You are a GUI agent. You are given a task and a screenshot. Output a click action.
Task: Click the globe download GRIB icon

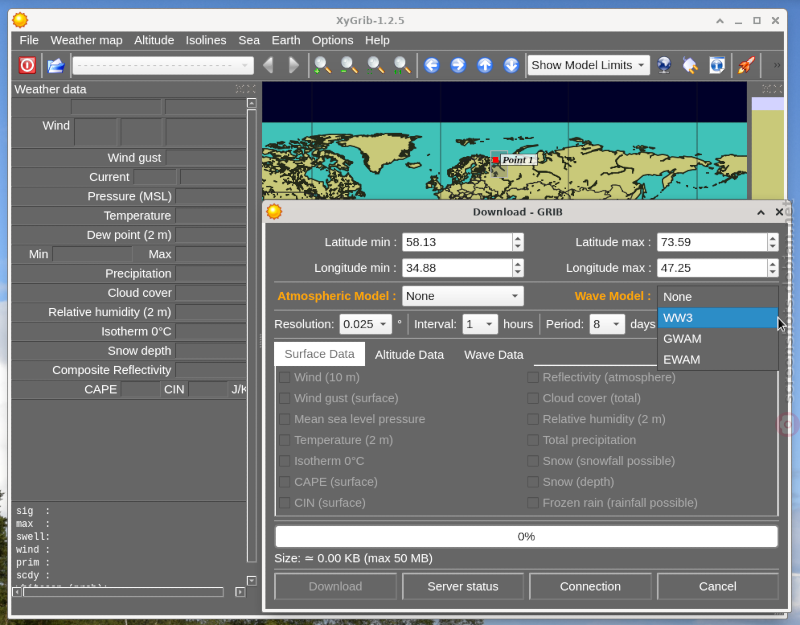pos(664,65)
